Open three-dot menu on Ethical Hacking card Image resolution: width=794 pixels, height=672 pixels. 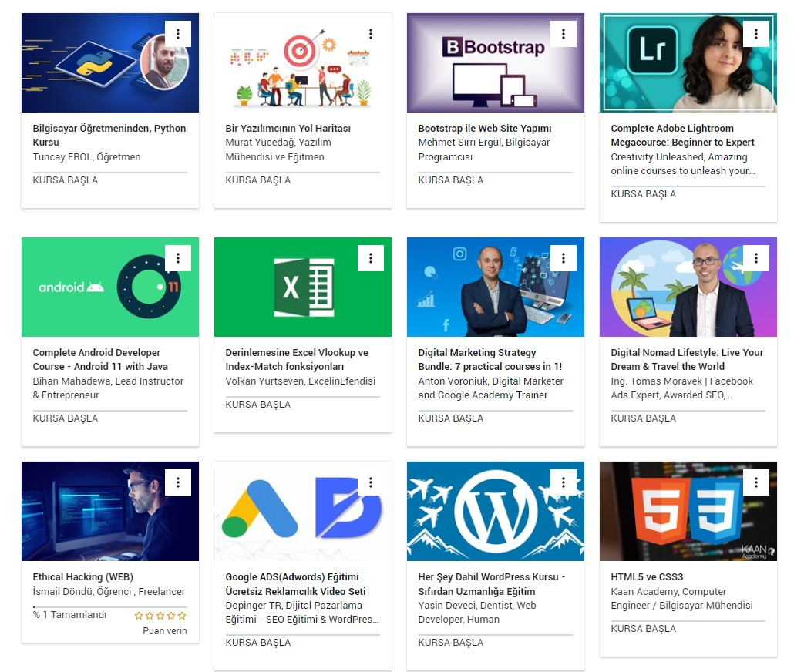tap(178, 482)
